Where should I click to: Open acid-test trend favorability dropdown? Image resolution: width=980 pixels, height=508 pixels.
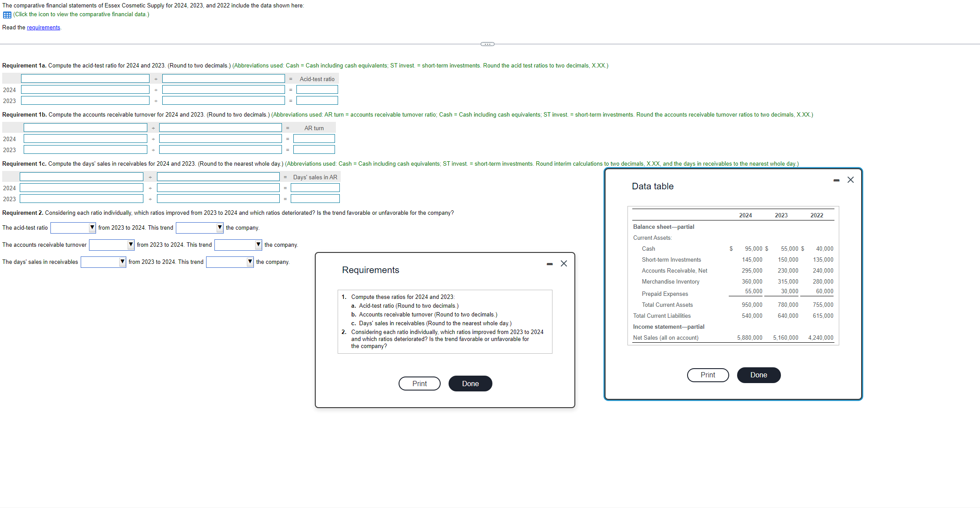tap(200, 227)
